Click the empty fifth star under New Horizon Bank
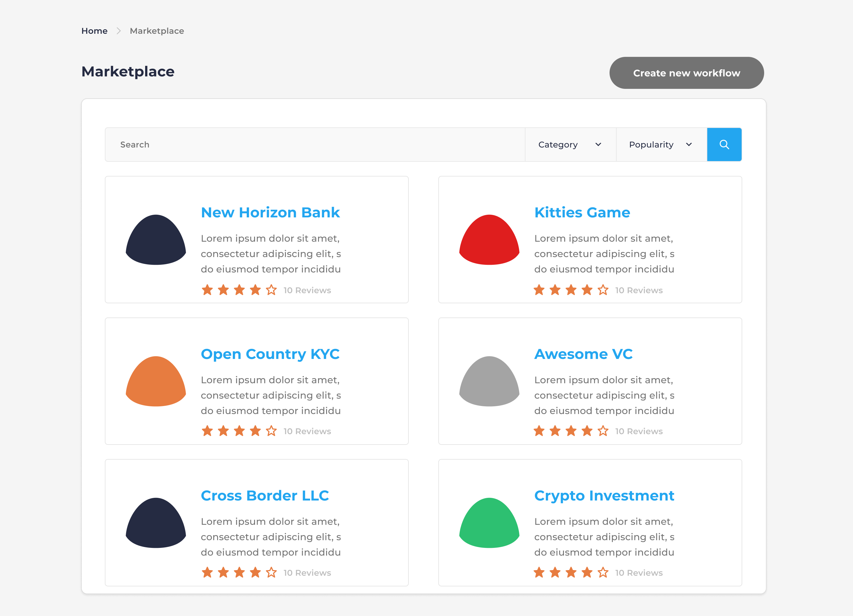This screenshot has height=616, width=853. tap(271, 290)
